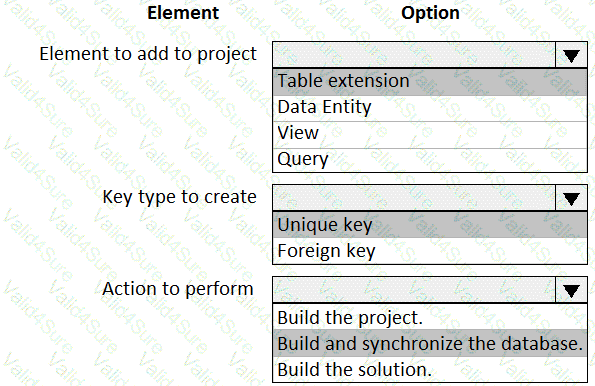595x386 pixels.
Task: Click the Element to add to project label
Action: [x=148, y=54]
